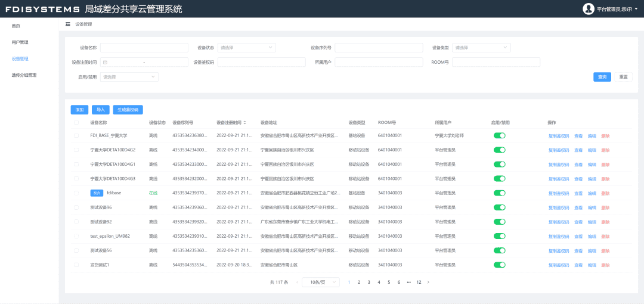The height and width of the screenshot is (304, 644).
Task: Click calendar icon in 设备注册时间 date field
Action: tap(106, 62)
